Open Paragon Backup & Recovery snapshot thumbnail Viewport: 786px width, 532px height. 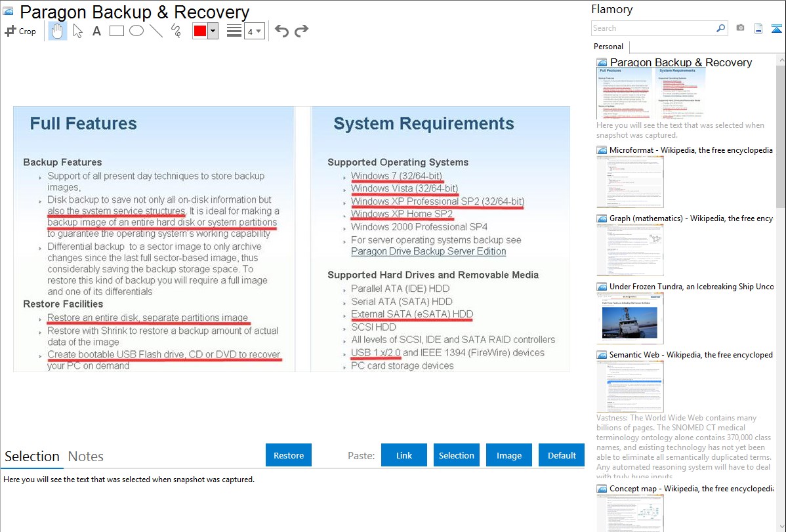pyautogui.click(x=651, y=94)
